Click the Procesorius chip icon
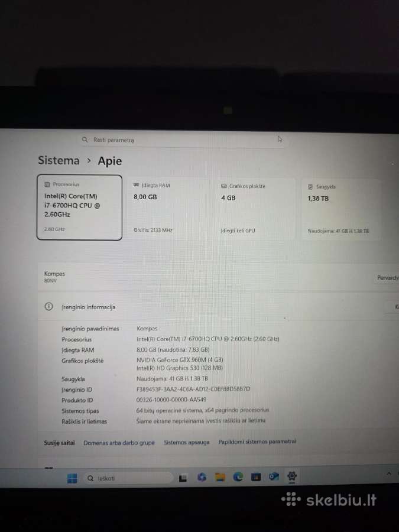 point(47,184)
